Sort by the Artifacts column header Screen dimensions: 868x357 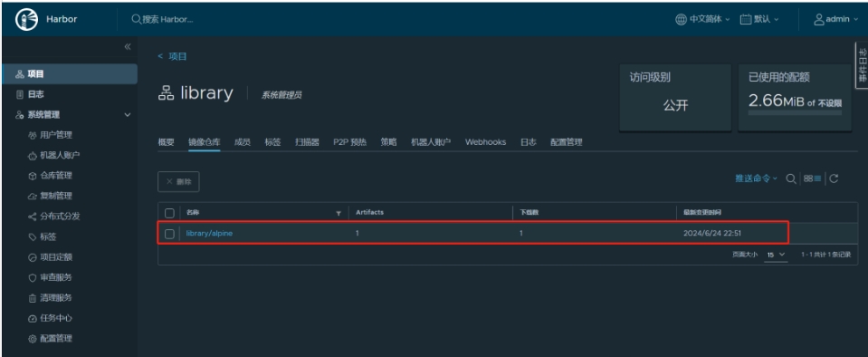(x=370, y=212)
